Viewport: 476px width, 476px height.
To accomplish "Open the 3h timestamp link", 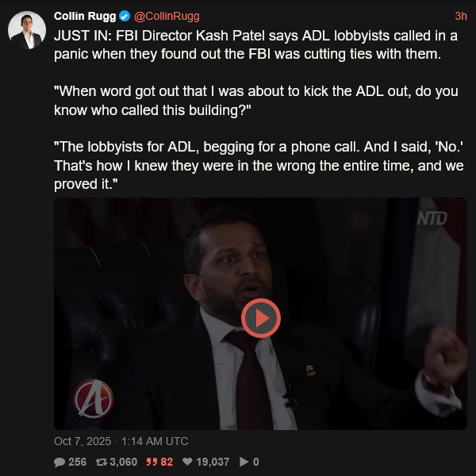I will tap(460, 16).
